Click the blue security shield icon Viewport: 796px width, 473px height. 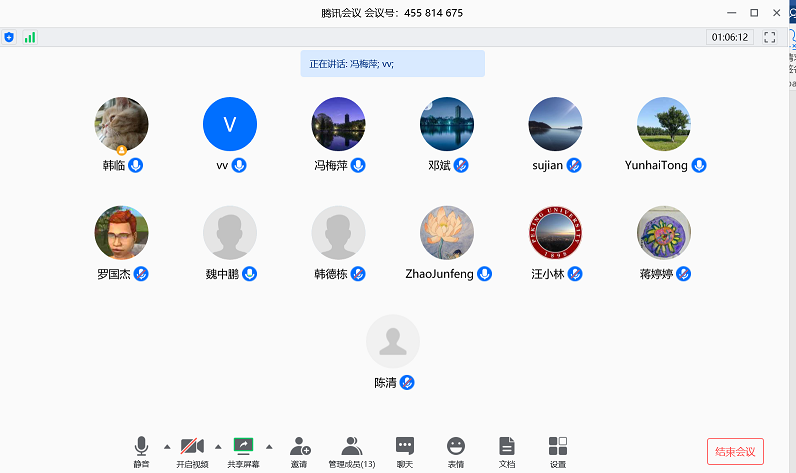(9, 37)
